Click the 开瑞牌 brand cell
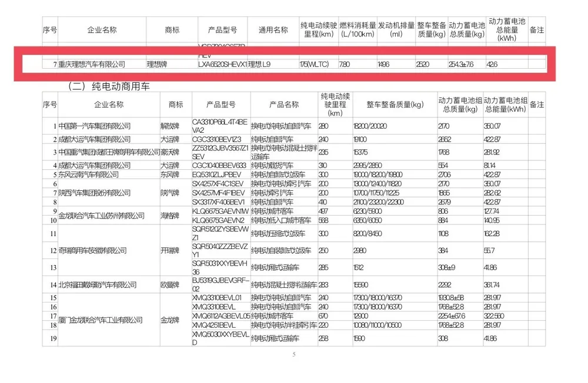The height and width of the screenshot is (383, 588). 170,251
